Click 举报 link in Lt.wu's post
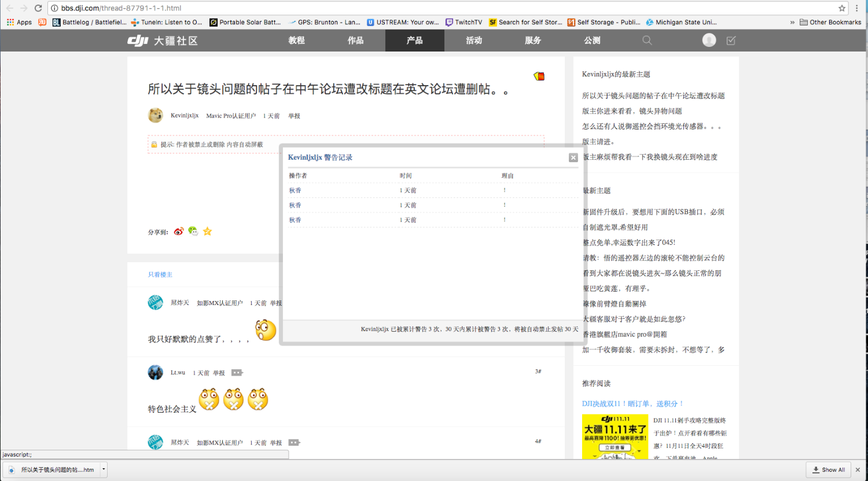868x481 pixels. (219, 373)
